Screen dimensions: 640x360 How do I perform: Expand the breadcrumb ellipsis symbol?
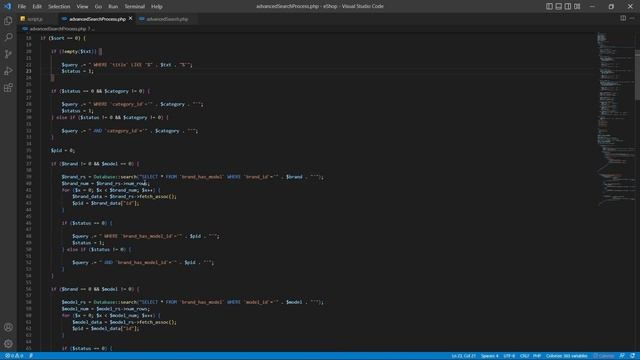tap(93, 29)
